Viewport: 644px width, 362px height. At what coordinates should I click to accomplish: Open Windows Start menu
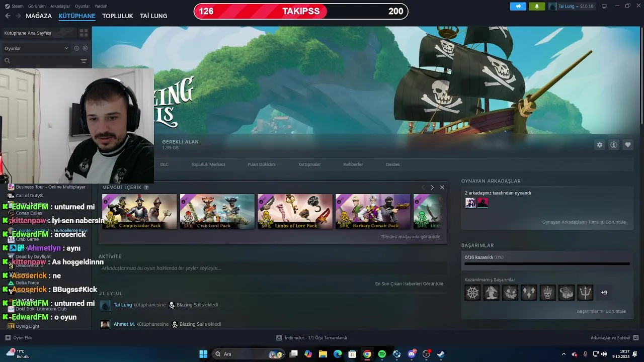203,354
